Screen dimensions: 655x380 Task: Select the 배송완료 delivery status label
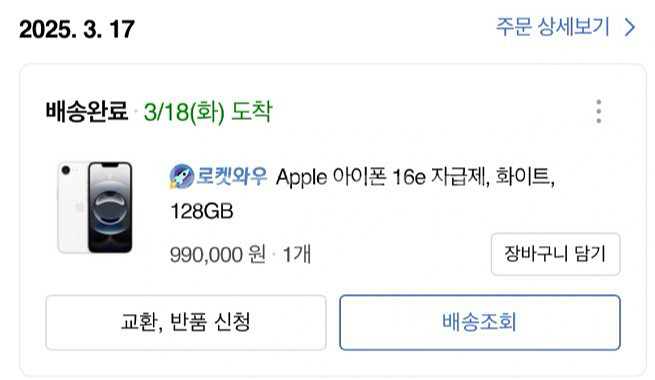[87, 111]
